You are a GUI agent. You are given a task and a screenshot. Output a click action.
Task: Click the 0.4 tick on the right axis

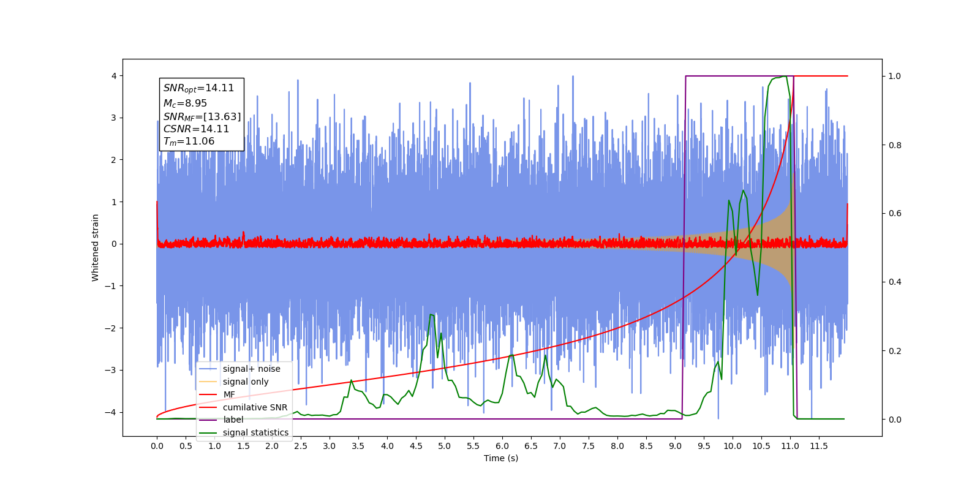click(x=895, y=282)
